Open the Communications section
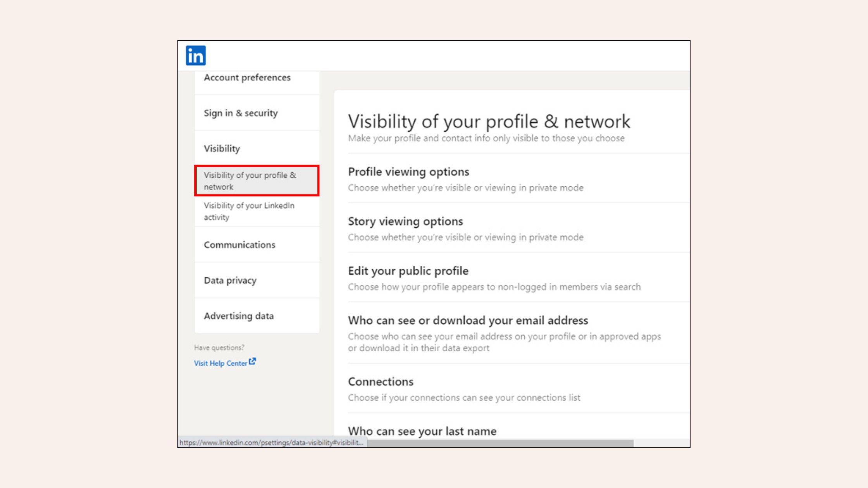 tap(239, 245)
